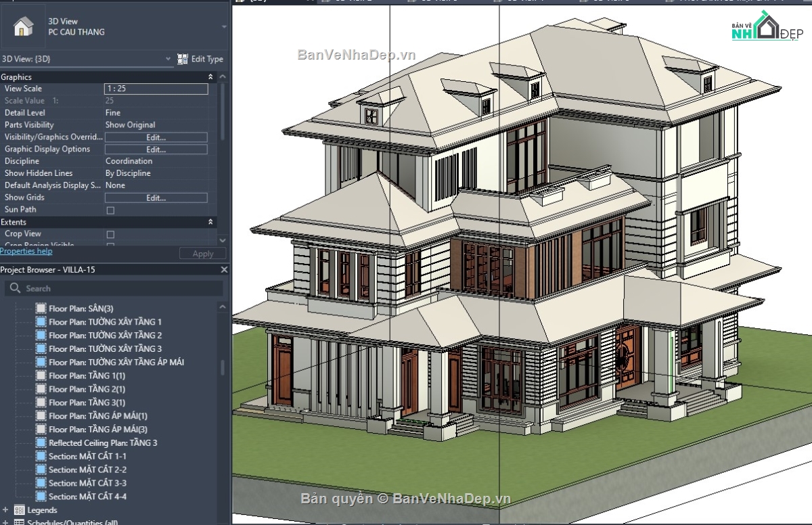Select the Floor Plan: TẦNG 1(1) view icon

41,375
